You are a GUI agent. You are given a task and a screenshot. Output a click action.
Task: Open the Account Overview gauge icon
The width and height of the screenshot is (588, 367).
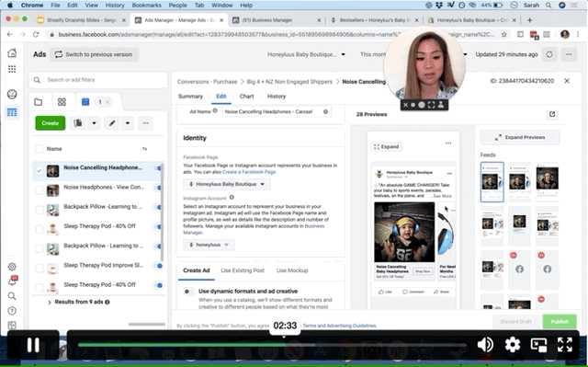(12, 94)
